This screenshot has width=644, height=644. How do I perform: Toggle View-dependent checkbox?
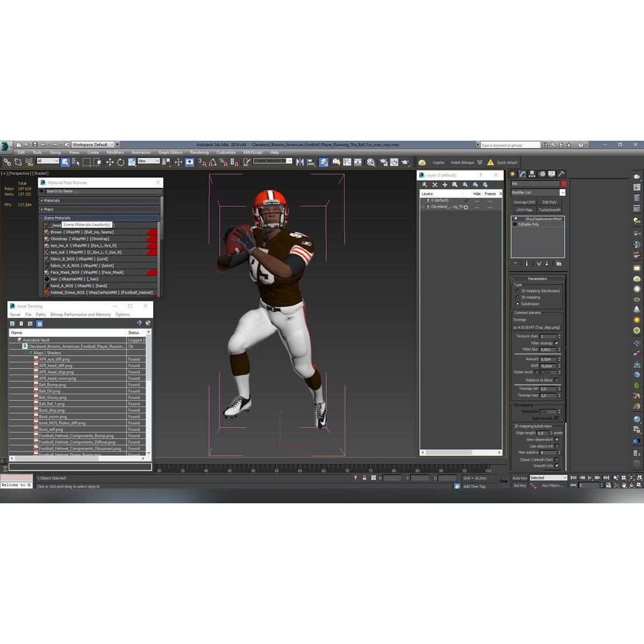click(x=556, y=439)
